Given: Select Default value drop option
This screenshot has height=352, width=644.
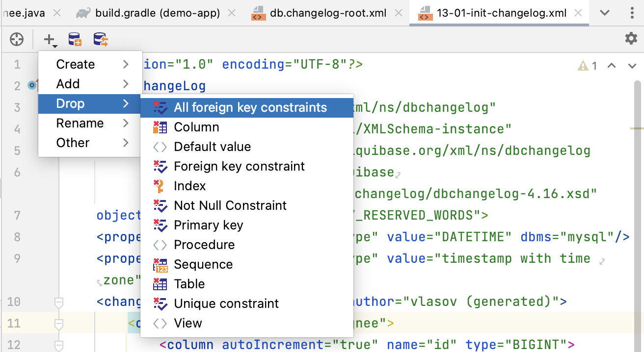Looking at the screenshot, I should (x=247, y=147).
